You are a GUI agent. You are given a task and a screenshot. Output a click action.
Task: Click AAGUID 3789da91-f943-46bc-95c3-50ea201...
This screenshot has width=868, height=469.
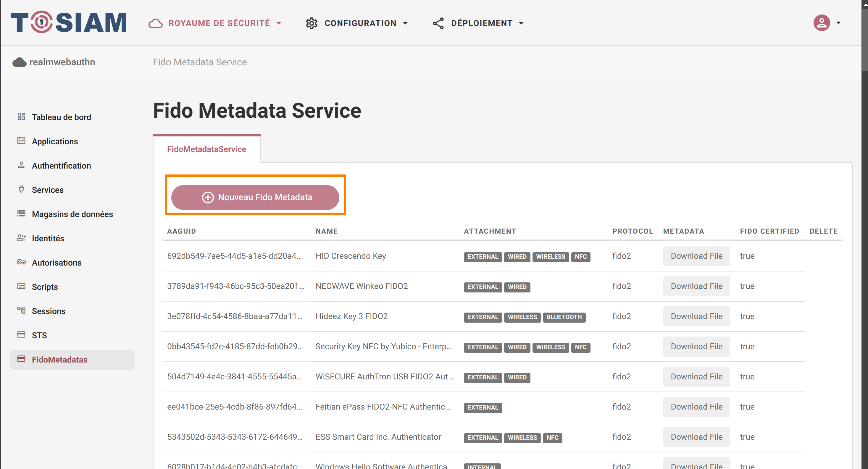[x=235, y=286]
